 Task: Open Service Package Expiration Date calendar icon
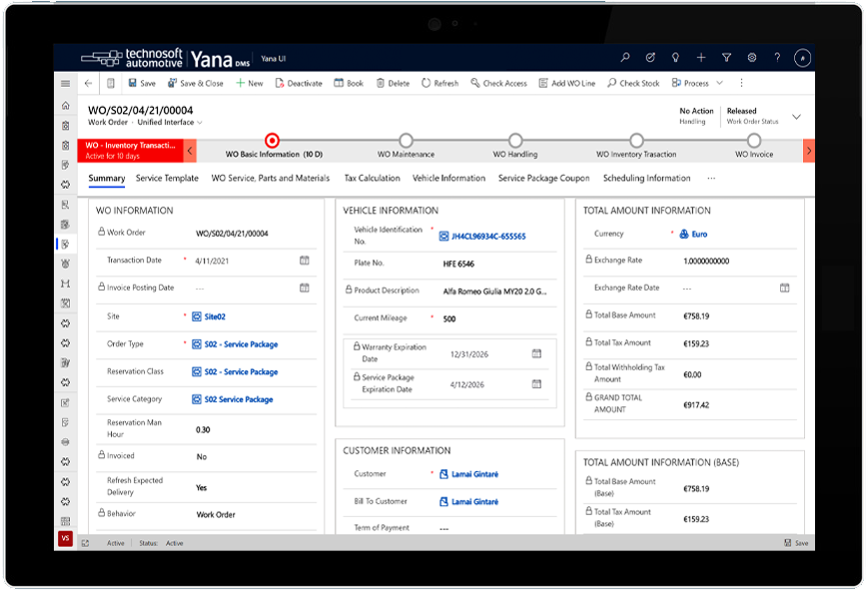click(x=536, y=384)
